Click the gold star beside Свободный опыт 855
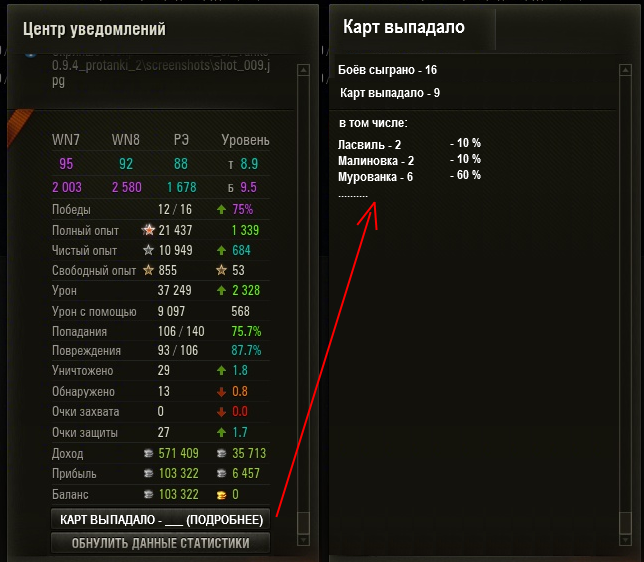The height and width of the screenshot is (562, 644). click(x=148, y=270)
